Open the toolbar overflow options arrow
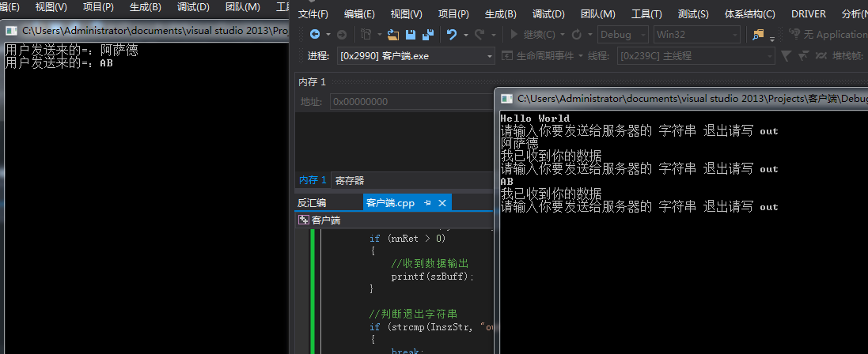This screenshot has height=354, width=868. pos(772,38)
